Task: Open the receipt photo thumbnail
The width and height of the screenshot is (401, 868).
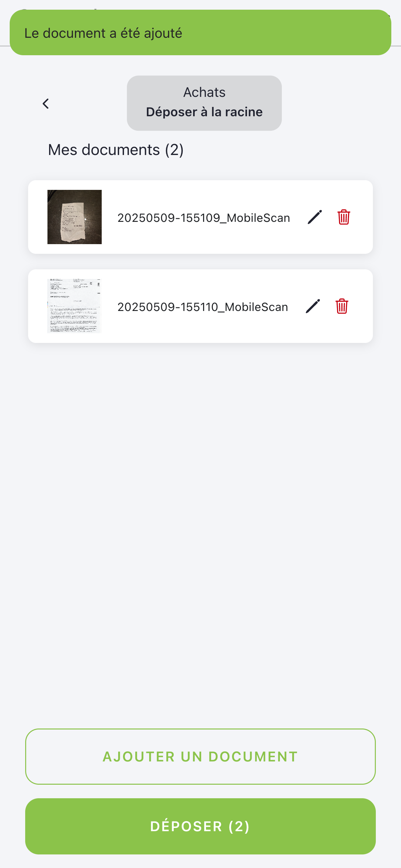Action: [75, 217]
